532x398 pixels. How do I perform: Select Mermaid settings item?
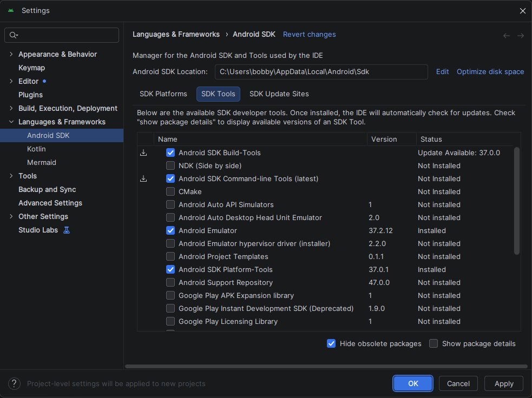tap(41, 162)
